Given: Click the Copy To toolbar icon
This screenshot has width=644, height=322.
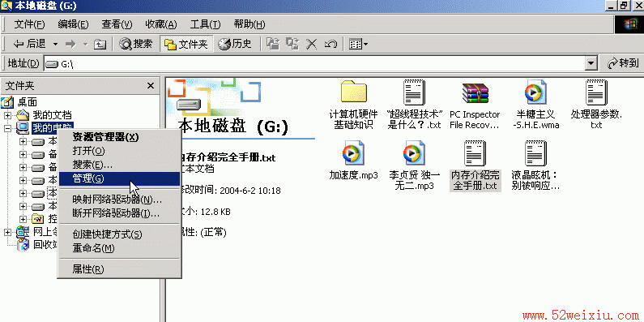Looking at the screenshot, I should click(292, 44).
